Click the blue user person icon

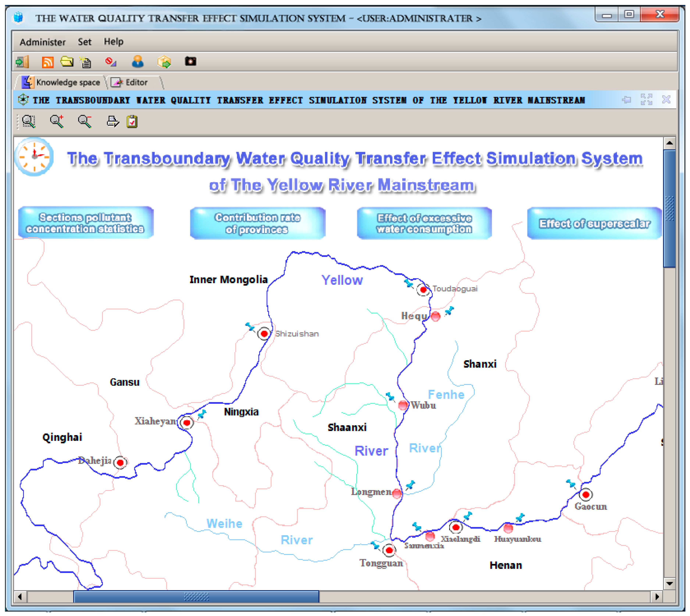tap(138, 62)
